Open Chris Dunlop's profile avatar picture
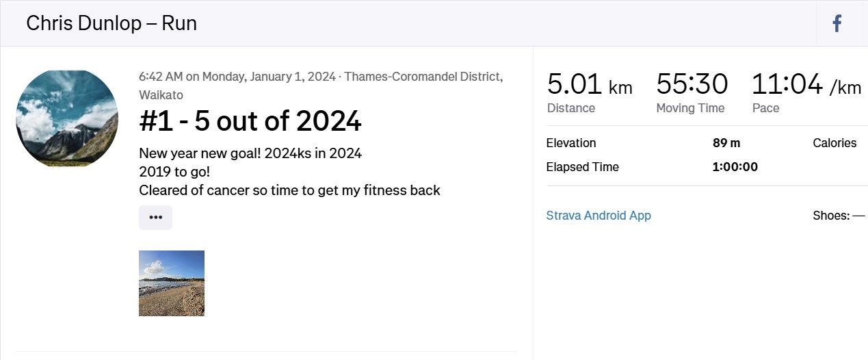The image size is (868, 360). [67, 118]
